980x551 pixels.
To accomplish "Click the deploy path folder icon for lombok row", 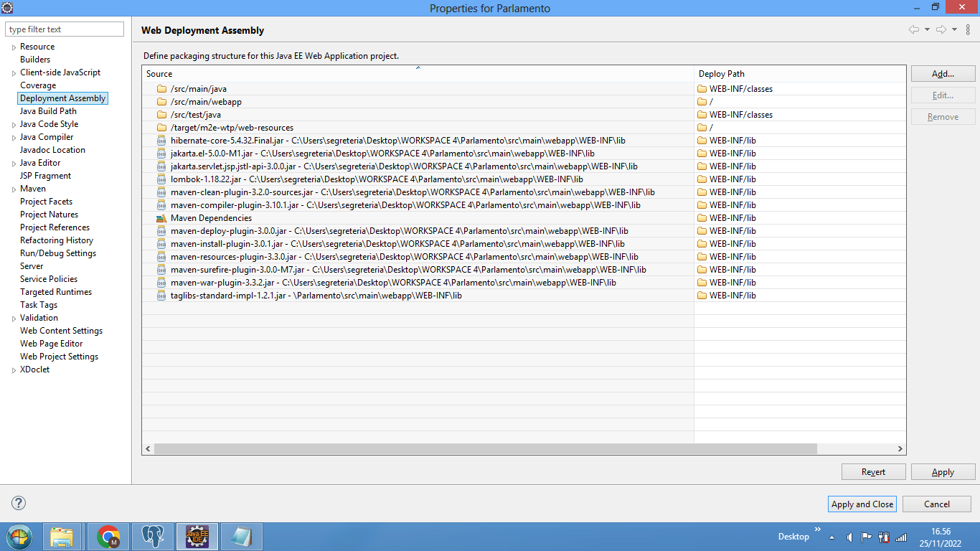I will (x=702, y=179).
